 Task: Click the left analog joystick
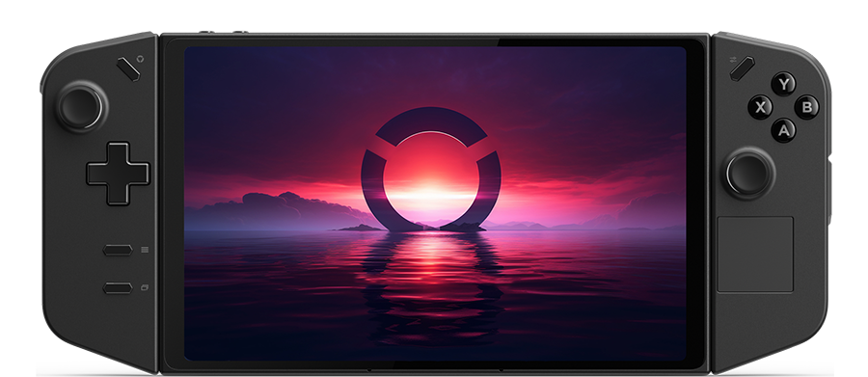point(81,106)
